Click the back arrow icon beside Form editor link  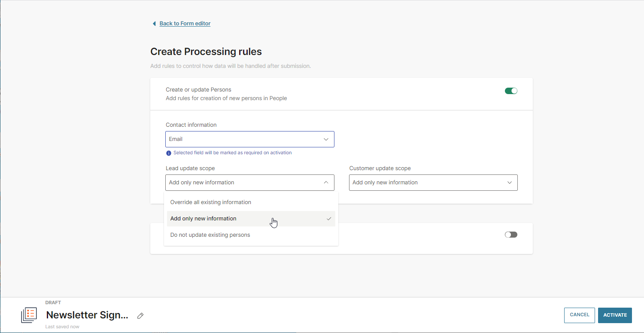point(154,24)
